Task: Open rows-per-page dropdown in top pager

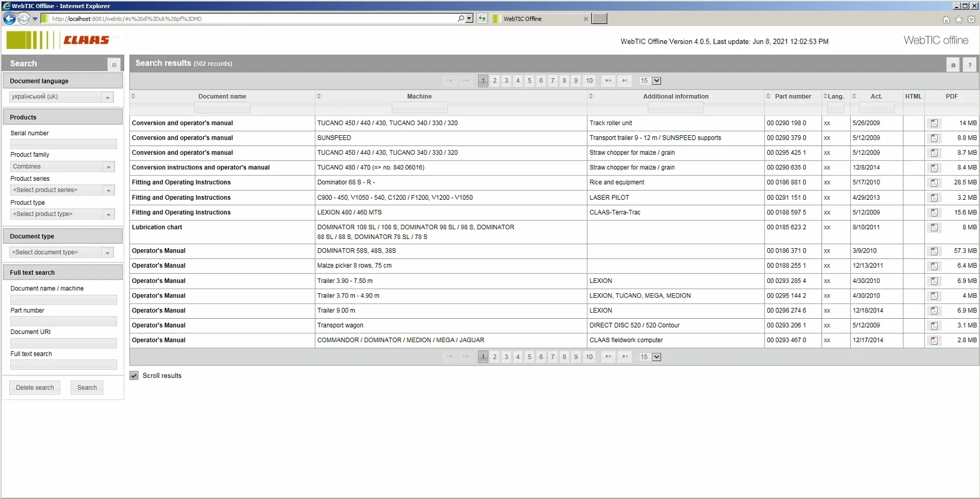Action: click(x=657, y=81)
